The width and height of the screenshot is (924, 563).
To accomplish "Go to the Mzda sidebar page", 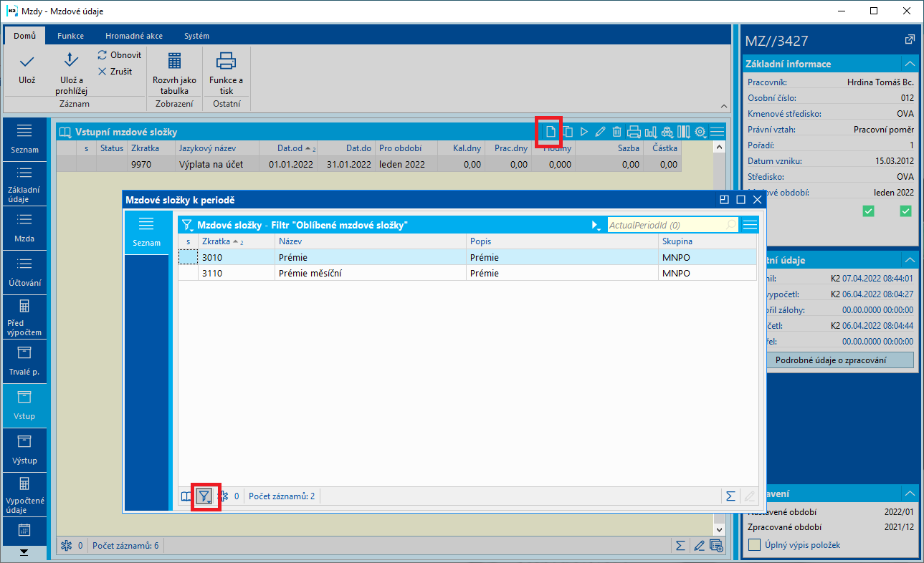I will tap(24, 228).
